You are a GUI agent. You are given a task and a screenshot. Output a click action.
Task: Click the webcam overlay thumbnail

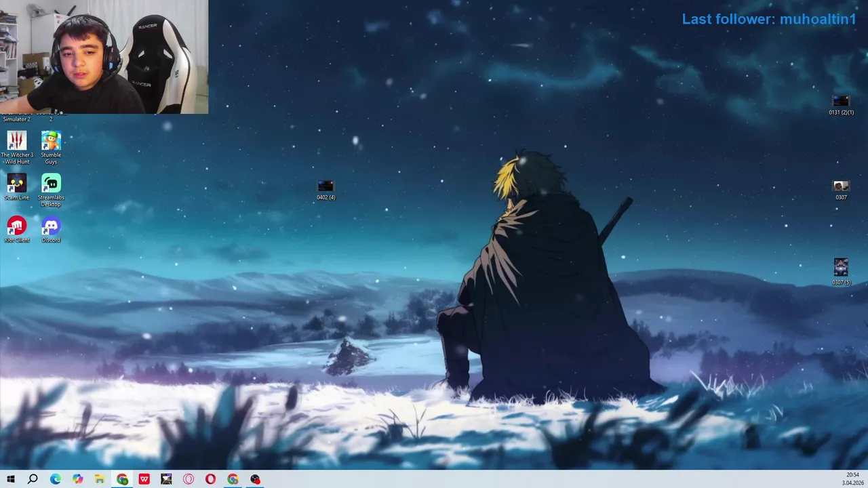pyautogui.click(x=104, y=57)
